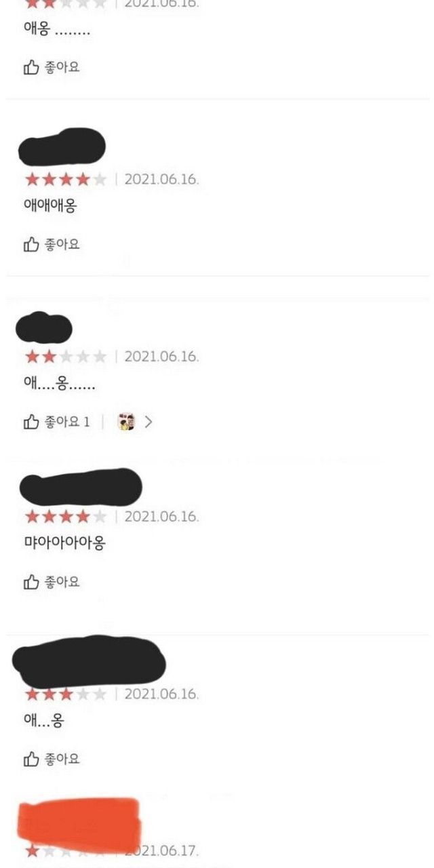The height and width of the screenshot is (868, 434).
Task: Click 좋아요 text under 애애애옹
Action: click(x=62, y=244)
